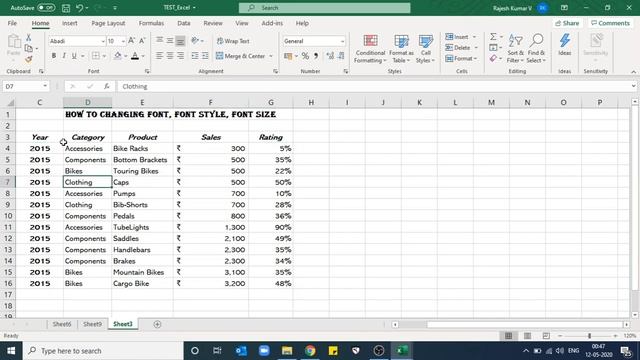Screen dimensions: 640x360
Task: Click the Share button
Action: tap(567, 23)
